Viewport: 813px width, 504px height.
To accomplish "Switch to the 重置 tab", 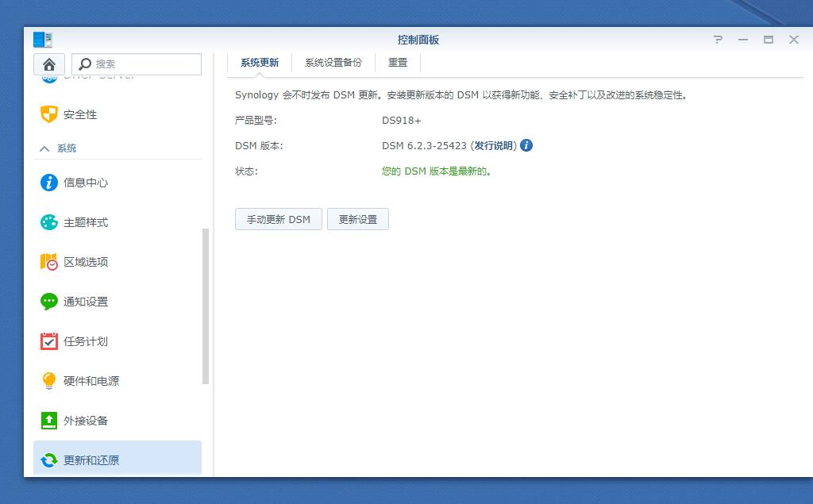I will (x=397, y=63).
